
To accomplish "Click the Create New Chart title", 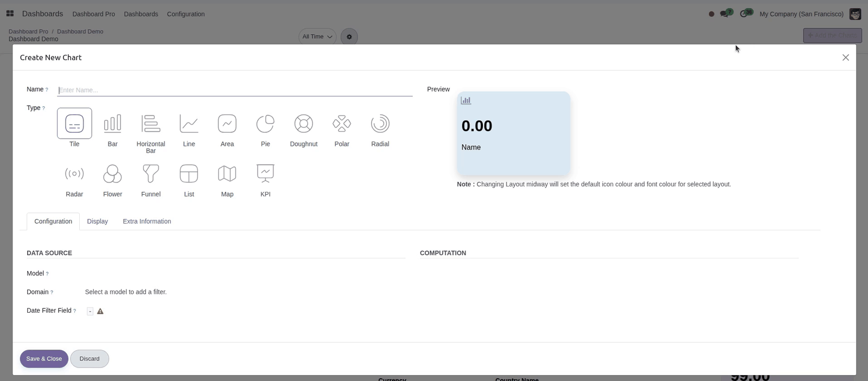I will coord(51,57).
